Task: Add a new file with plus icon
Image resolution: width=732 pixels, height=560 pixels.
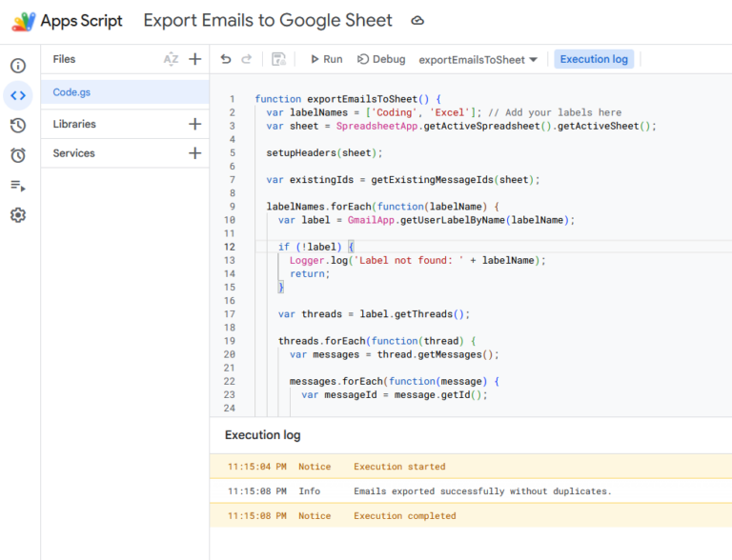Action: 195,59
